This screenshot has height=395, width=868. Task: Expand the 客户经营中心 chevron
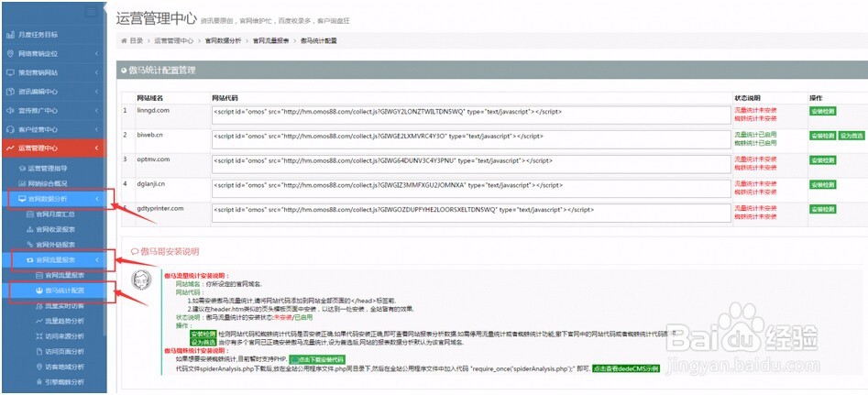96,129
